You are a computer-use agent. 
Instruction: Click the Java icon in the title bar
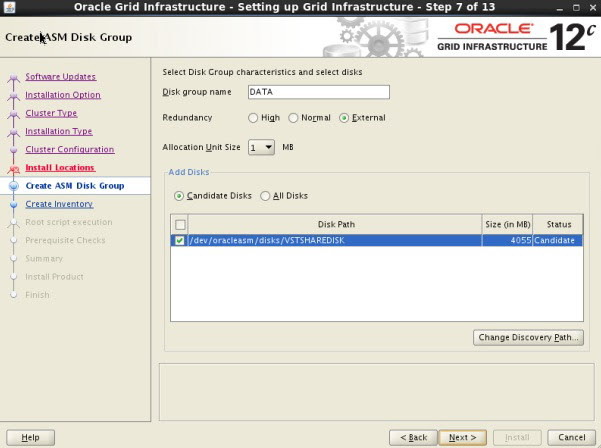(9, 7)
